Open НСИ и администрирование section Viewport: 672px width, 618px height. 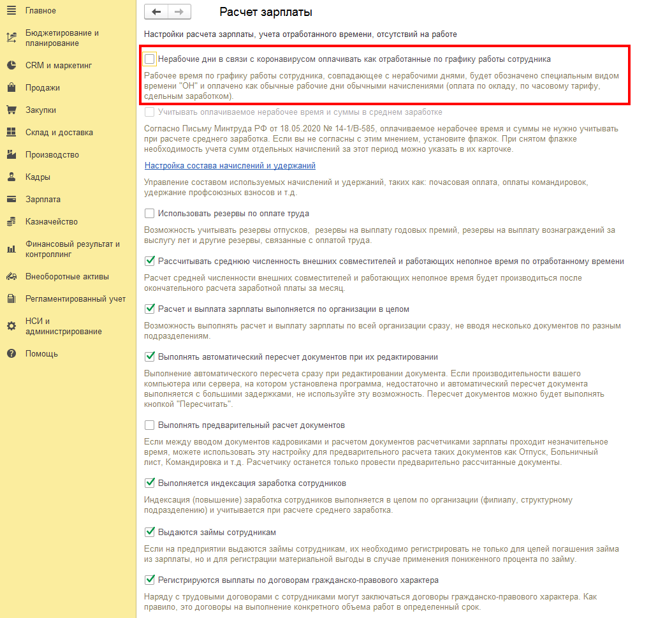click(63, 326)
